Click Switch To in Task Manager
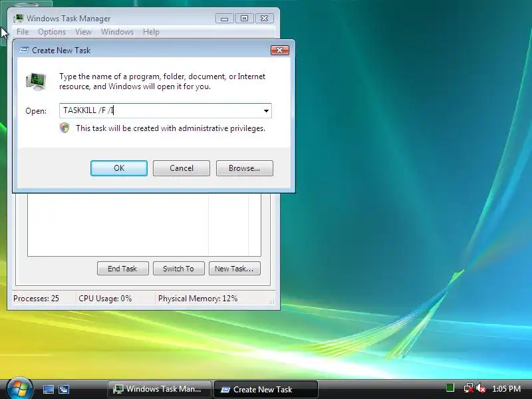532x399 pixels. click(178, 269)
